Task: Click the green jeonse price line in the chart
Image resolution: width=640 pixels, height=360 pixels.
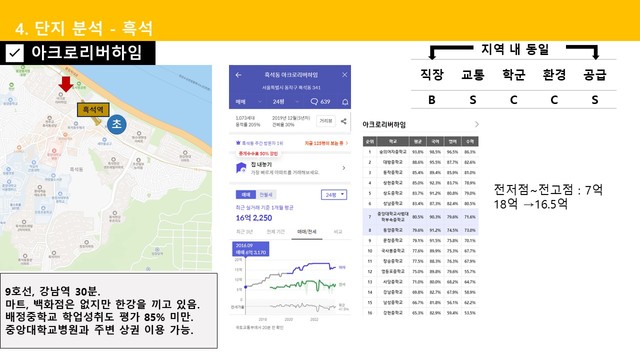Action: coord(302,284)
